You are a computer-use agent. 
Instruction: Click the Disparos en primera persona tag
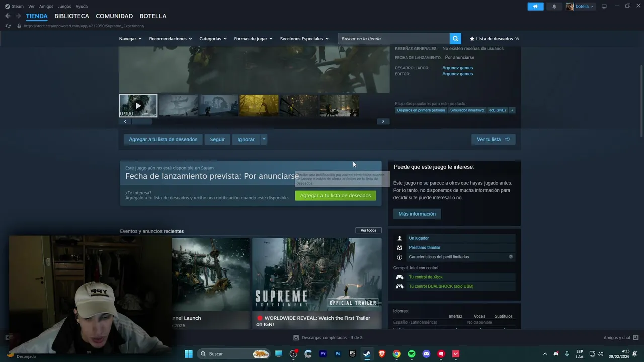421,110
